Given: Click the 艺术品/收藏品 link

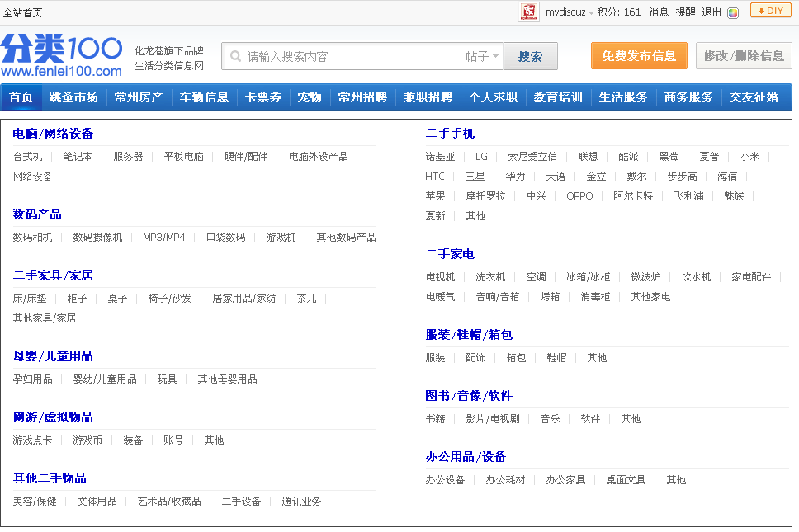Looking at the screenshot, I should point(169,501).
